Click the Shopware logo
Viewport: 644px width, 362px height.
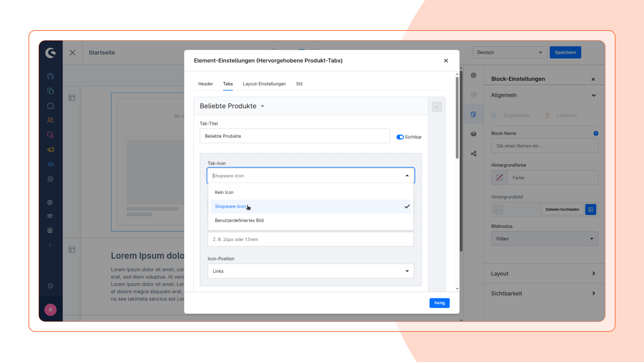click(50, 53)
